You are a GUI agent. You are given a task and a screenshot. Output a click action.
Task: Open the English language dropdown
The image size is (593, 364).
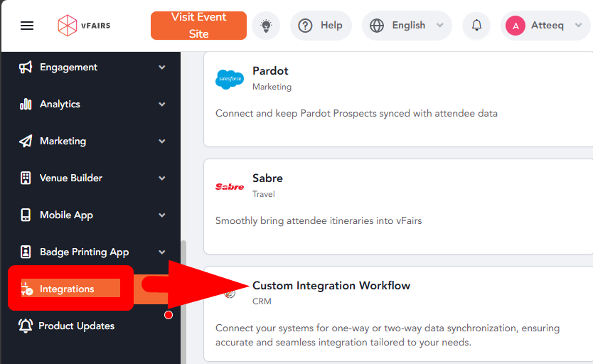[x=407, y=26]
